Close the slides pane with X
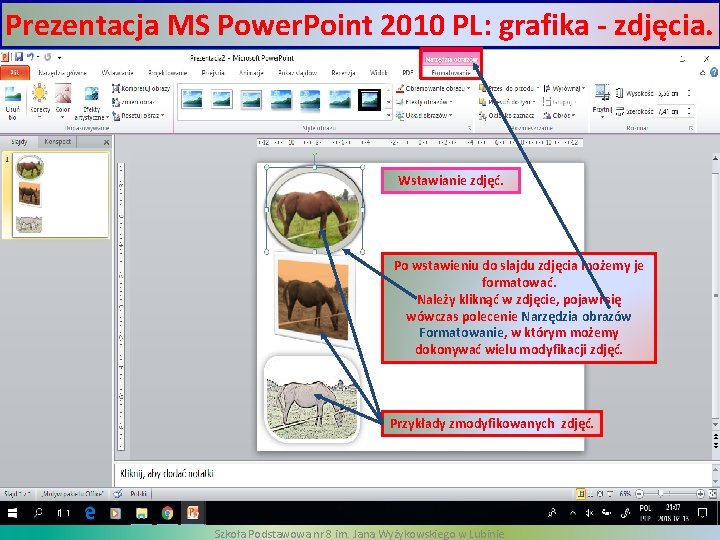720x540 pixels. click(x=106, y=142)
